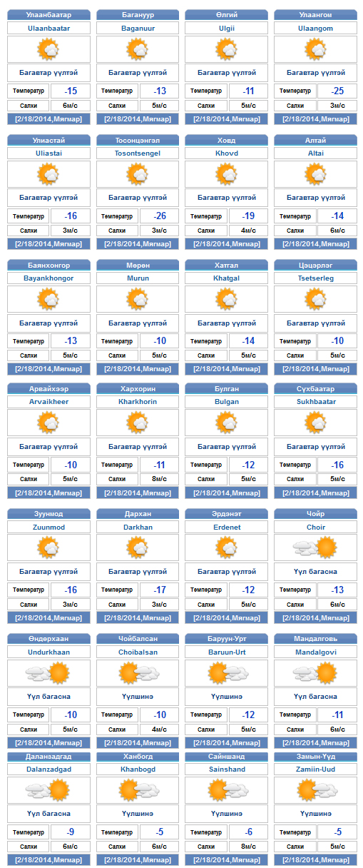
Task: Click the Zamiin-Uud weather icon
Action: tap(316, 789)
